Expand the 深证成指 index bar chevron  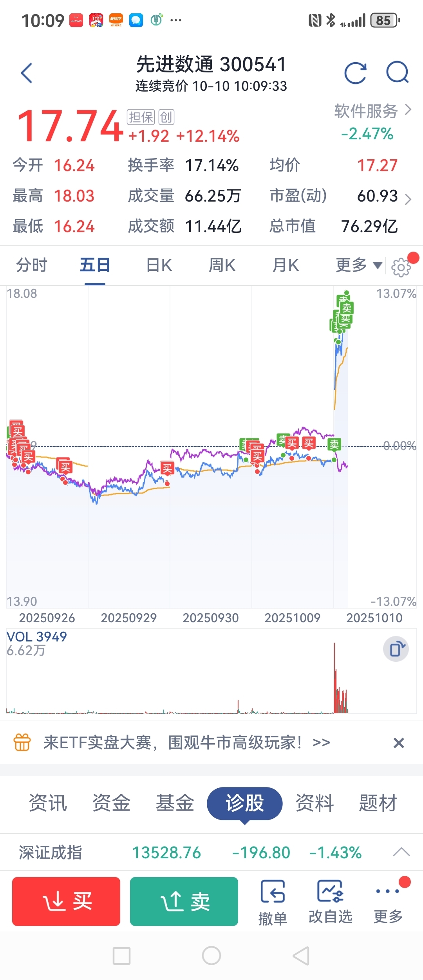(401, 852)
